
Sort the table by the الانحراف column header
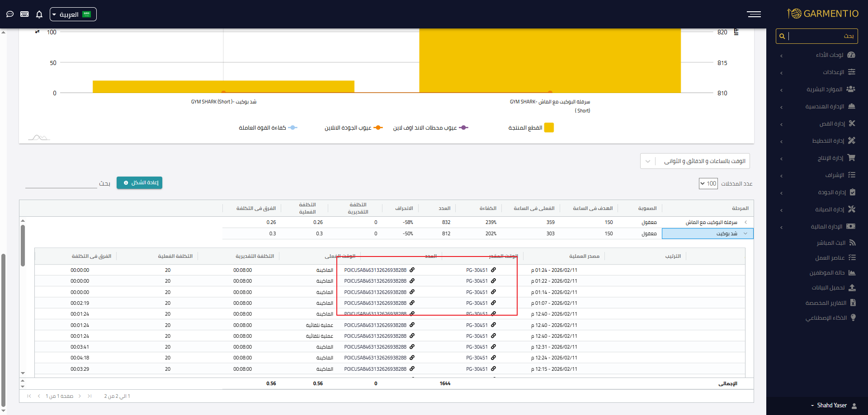[404, 208]
